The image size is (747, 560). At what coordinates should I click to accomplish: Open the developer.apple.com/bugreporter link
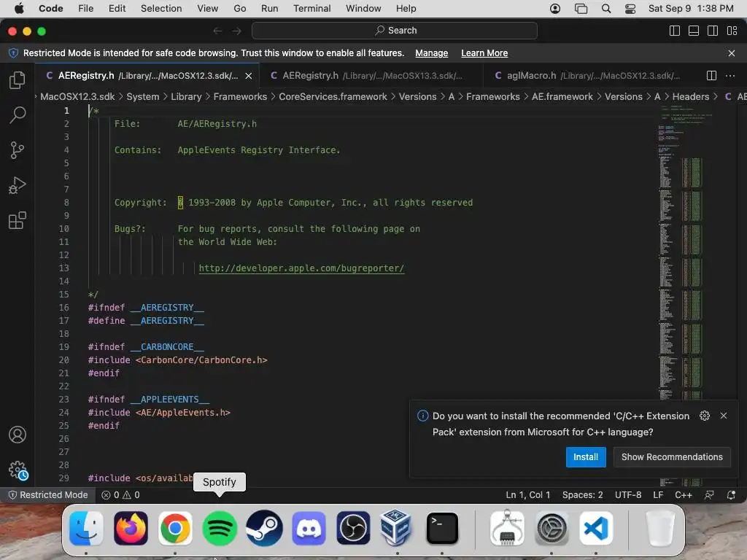click(x=301, y=268)
